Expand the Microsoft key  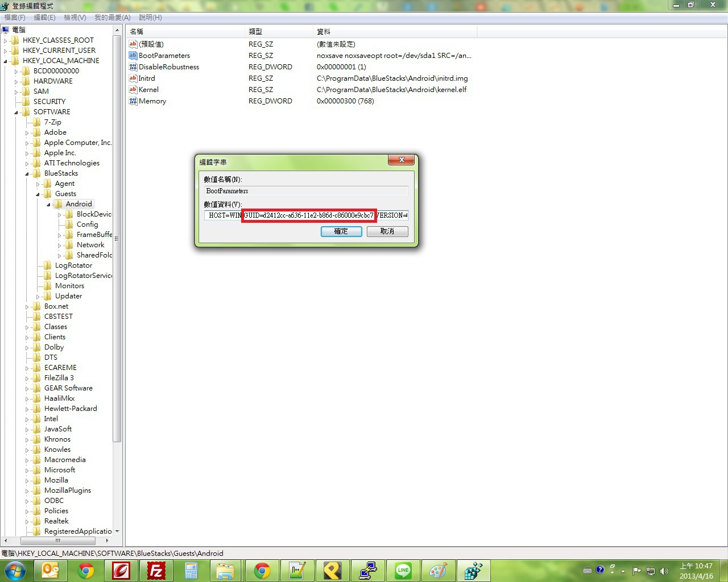(27, 470)
